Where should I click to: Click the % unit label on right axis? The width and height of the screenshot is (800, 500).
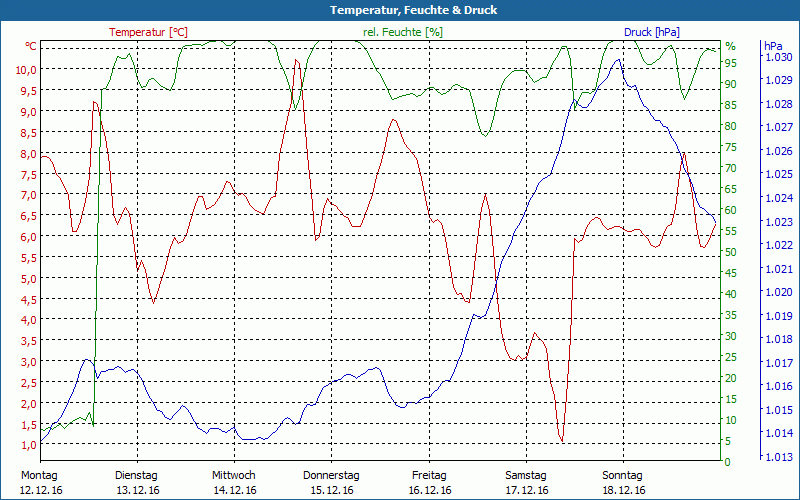click(x=730, y=46)
